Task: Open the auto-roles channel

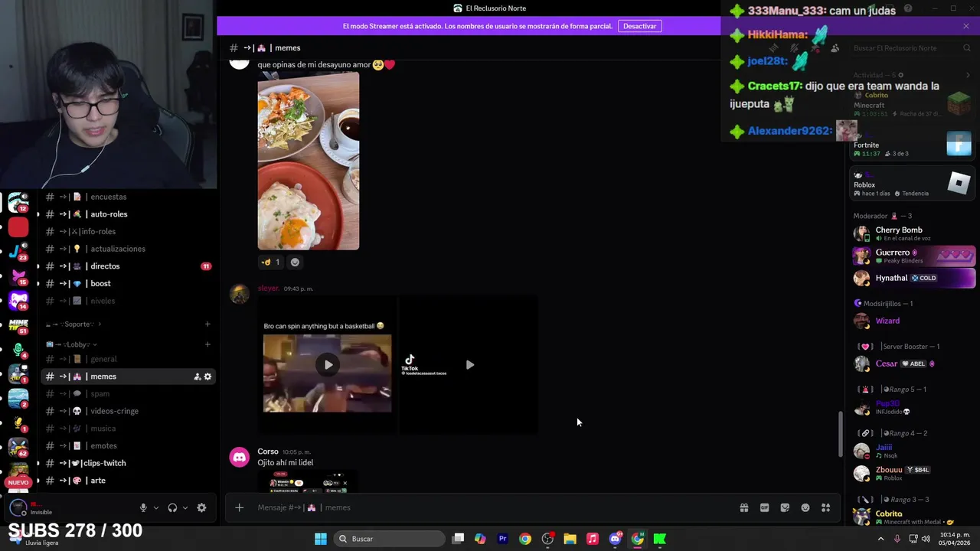Action: tap(127, 214)
